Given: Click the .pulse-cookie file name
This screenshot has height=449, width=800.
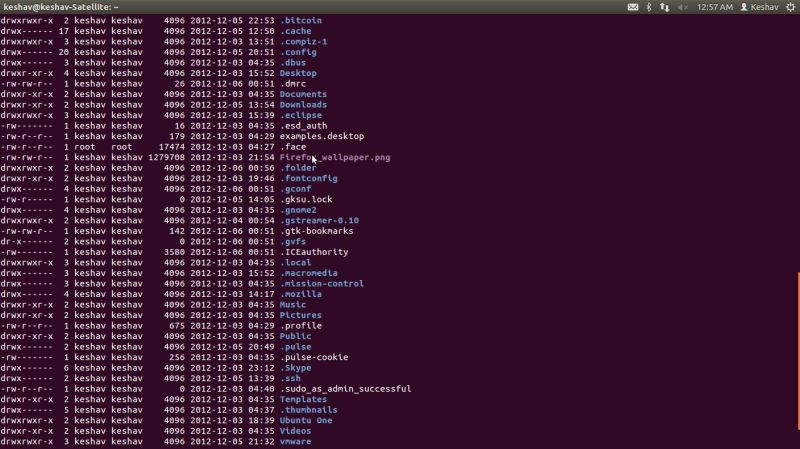Looking at the screenshot, I should click(x=314, y=358).
